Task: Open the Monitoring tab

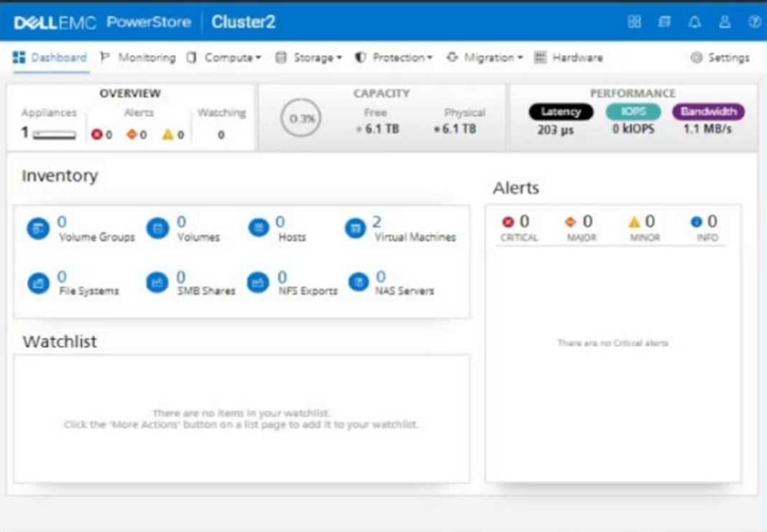Action: 138,57
